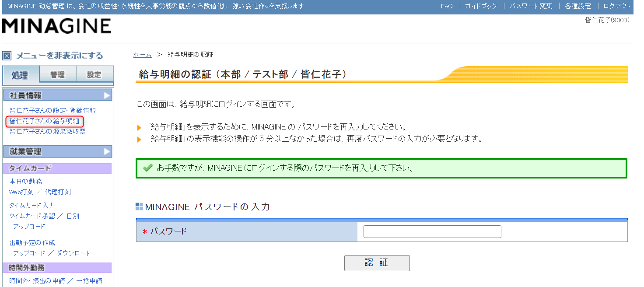Expand 社員情報 section arrow
Screen dimensions: 644x287
click(x=107, y=95)
